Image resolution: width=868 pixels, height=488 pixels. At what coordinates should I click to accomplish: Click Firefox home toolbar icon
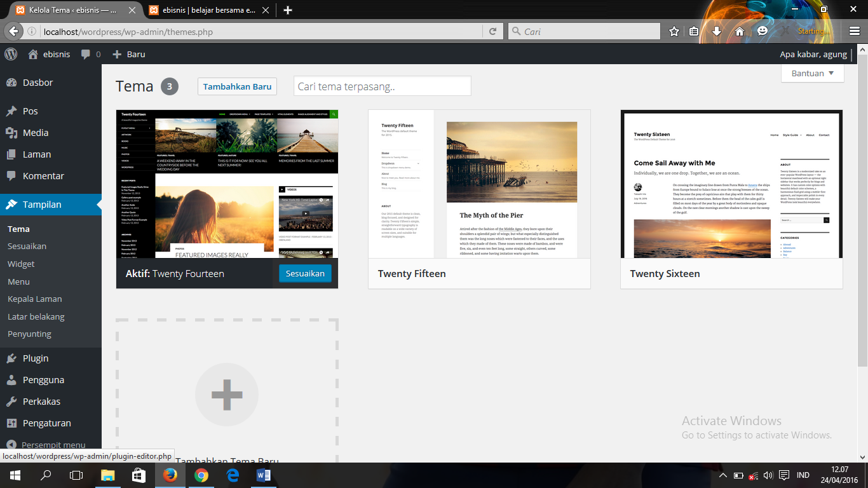pyautogui.click(x=739, y=31)
